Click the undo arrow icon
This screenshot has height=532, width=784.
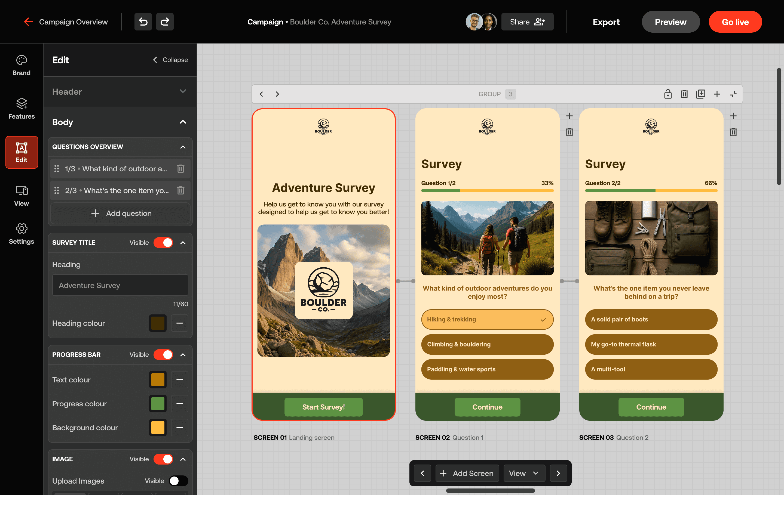tap(143, 22)
